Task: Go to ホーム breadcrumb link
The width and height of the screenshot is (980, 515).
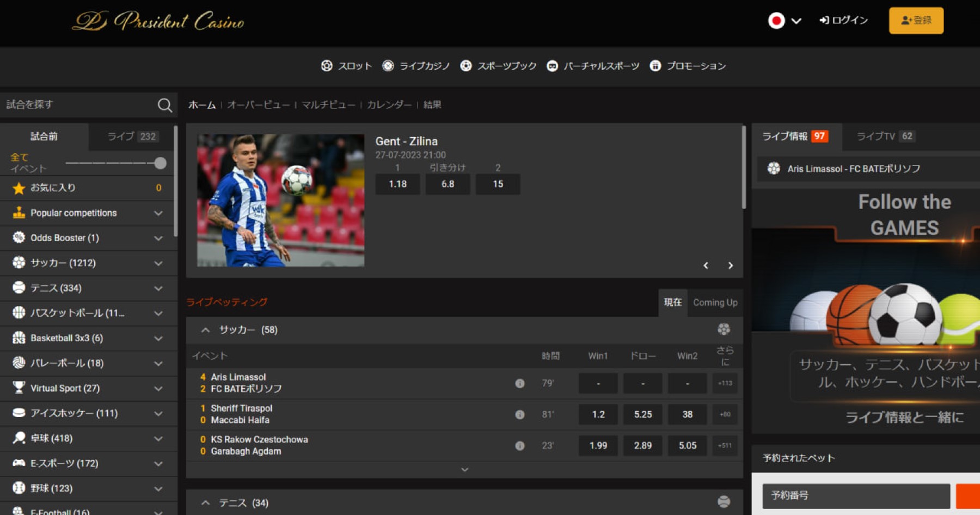Action: click(x=202, y=105)
